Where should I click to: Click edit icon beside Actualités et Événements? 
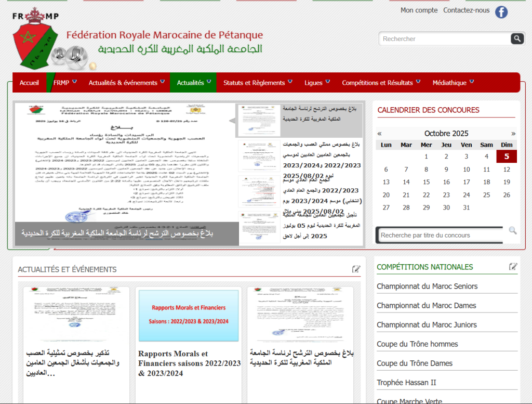356,269
